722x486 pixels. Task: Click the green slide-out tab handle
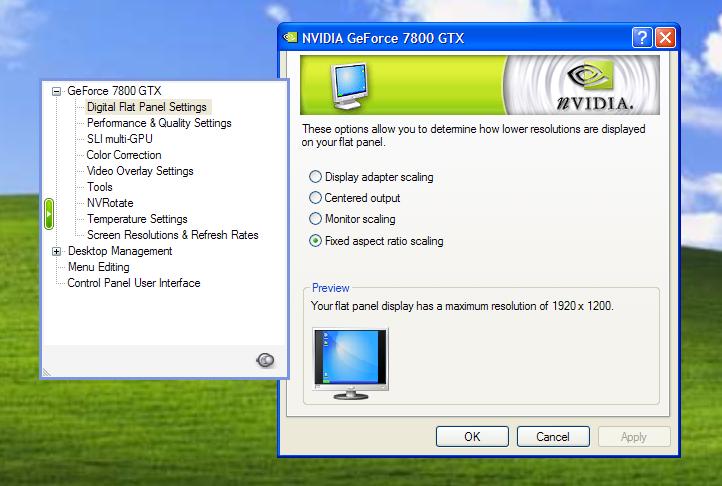click(x=49, y=214)
